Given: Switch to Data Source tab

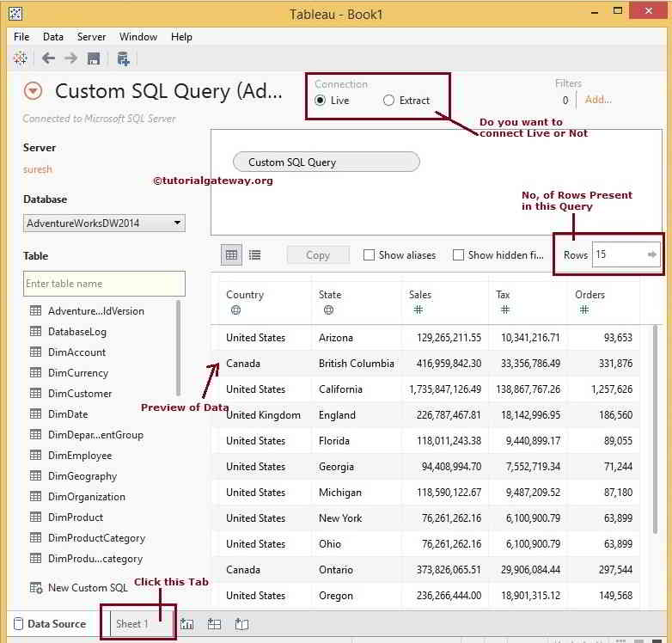Looking at the screenshot, I should [x=50, y=624].
